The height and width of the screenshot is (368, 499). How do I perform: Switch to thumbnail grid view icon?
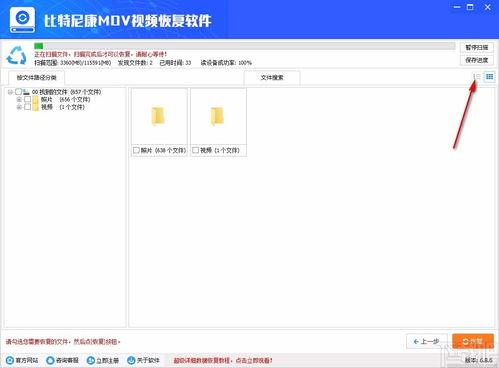click(x=489, y=77)
